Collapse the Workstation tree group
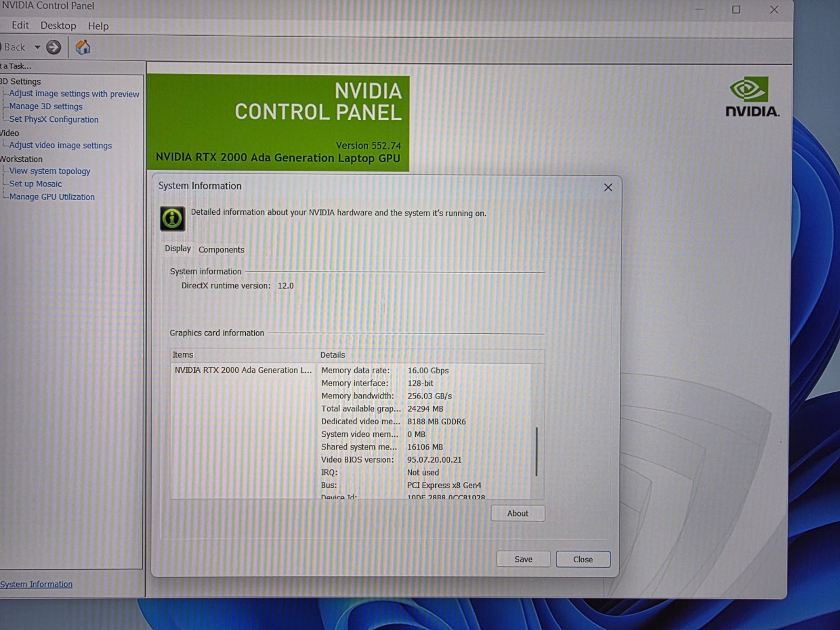This screenshot has width=840, height=630. click(x=22, y=159)
